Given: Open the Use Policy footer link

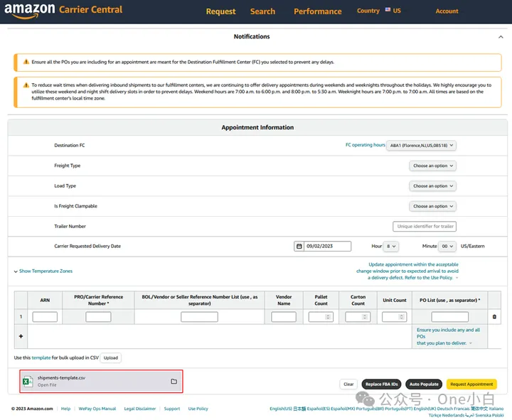Looking at the screenshot, I should pyautogui.click(x=198, y=409).
